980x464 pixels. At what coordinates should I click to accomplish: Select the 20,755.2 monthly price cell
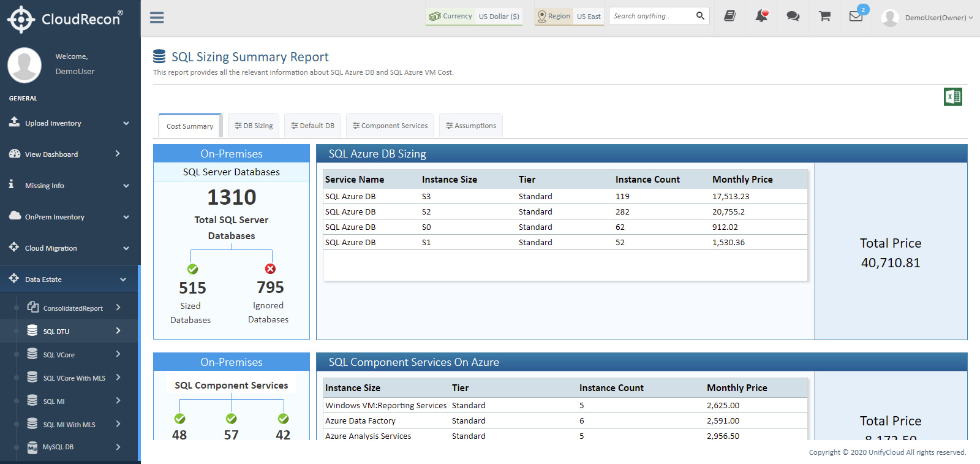pos(728,211)
